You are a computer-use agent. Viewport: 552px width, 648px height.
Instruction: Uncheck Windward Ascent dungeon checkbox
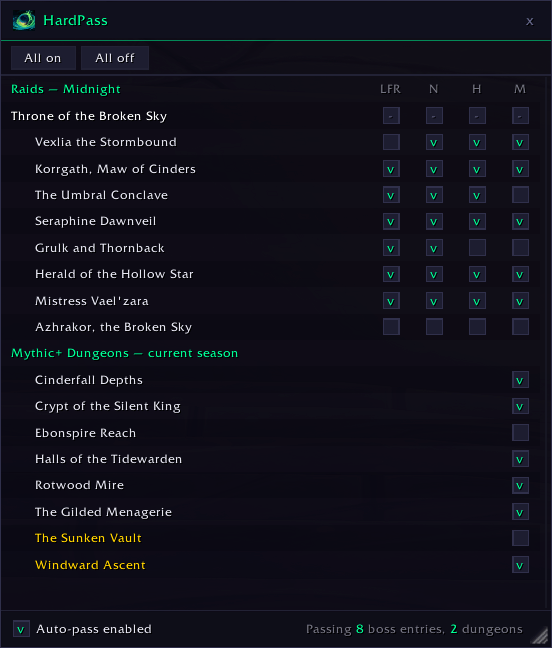coord(520,565)
